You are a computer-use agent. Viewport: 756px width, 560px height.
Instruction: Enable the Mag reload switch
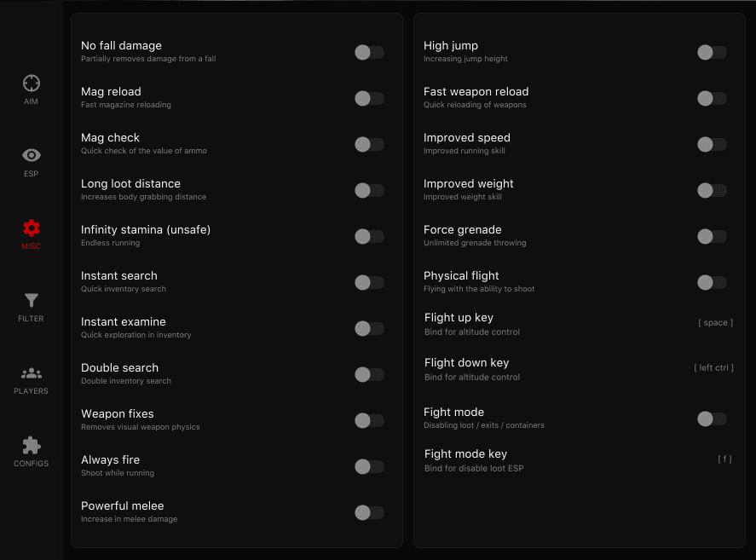pos(369,98)
